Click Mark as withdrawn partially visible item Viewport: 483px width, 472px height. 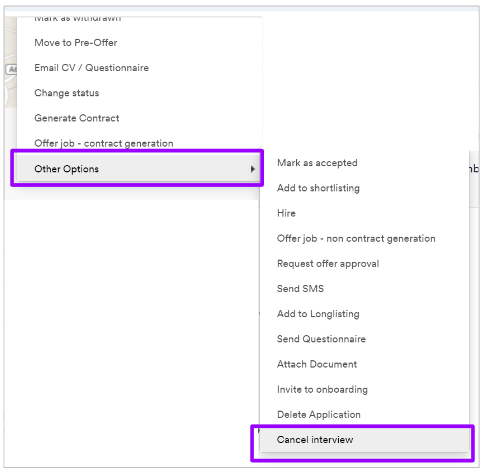(78, 19)
